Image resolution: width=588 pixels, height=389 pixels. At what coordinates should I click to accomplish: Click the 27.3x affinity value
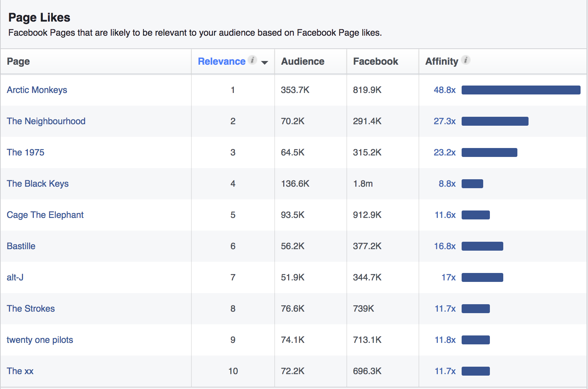pyautogui.click(x=445, y=121)
